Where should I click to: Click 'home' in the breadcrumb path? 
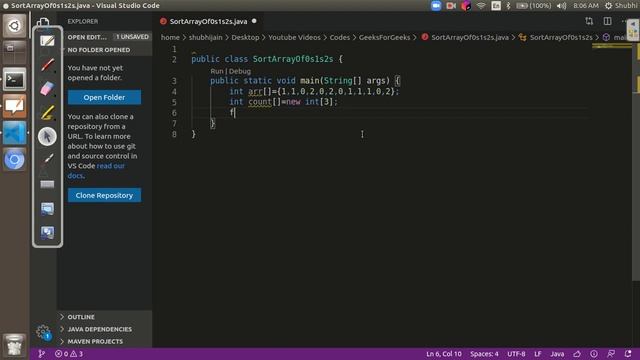[170, 37]
